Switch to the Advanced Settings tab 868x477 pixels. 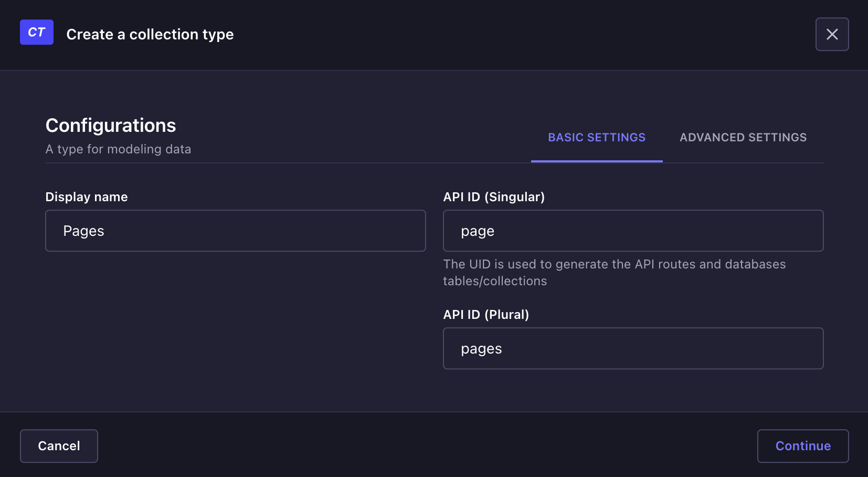[743, 138]
